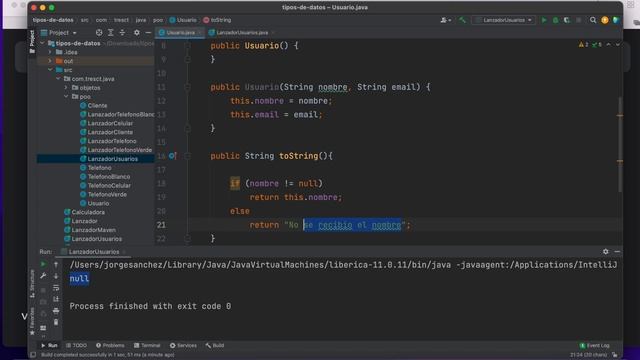The width and height of the screenshot is (640, 360).
Task: Open Run panel gear settings
Action: pyautogui.click(x=606, y=252)
